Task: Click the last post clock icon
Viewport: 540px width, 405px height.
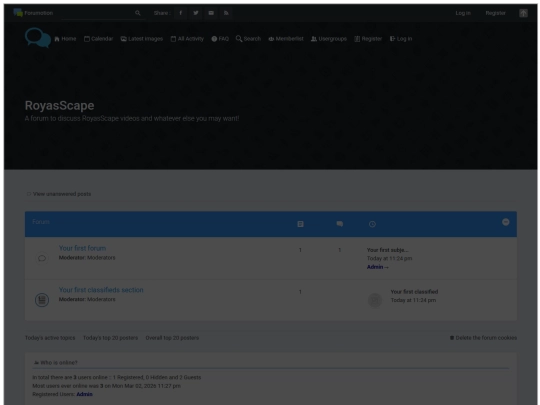Action: coord(372,224)
